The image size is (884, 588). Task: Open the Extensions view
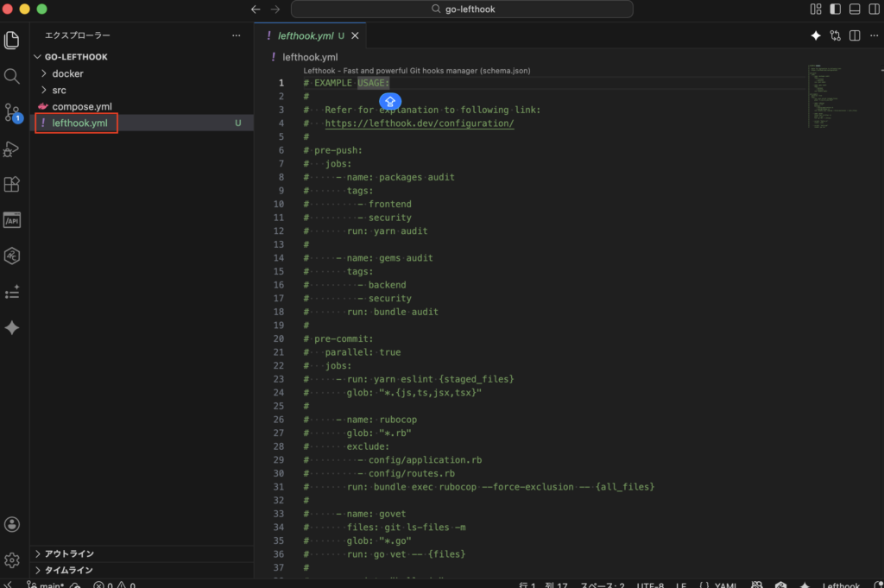(x=12, y=185)
